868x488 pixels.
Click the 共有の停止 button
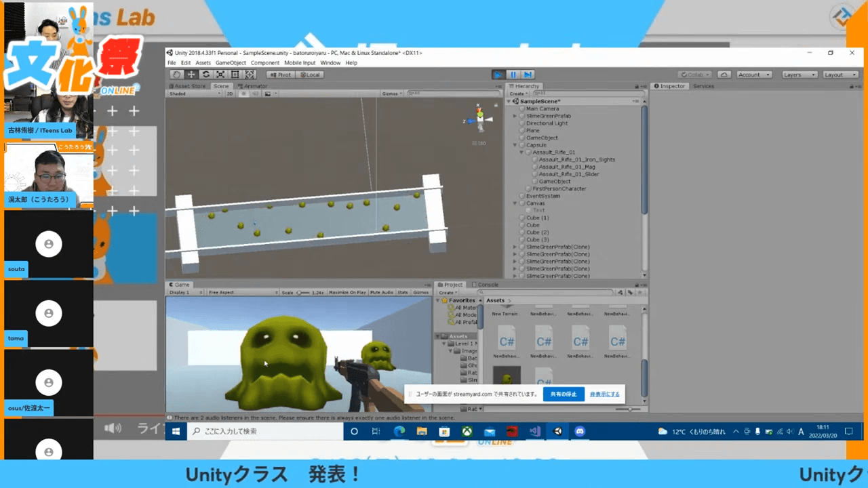click(563, 394)
